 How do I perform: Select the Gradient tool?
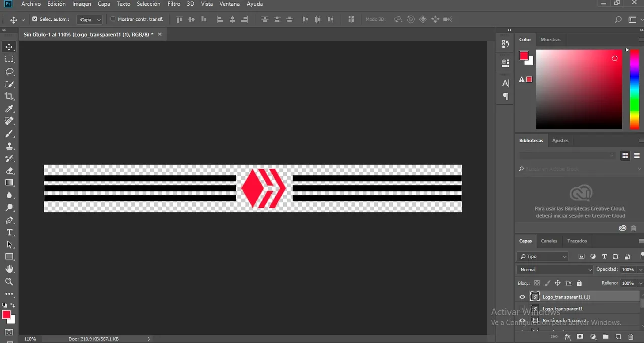(x=9, y=183)
